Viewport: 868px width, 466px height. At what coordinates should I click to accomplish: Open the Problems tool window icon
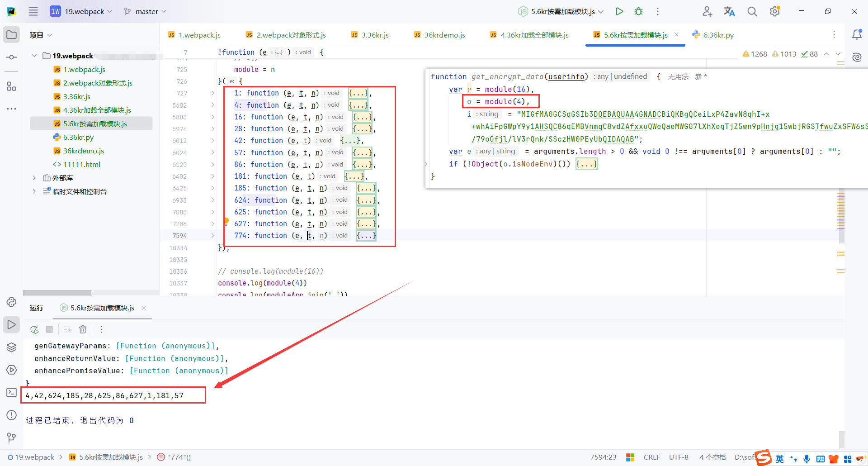click(11, 415)
